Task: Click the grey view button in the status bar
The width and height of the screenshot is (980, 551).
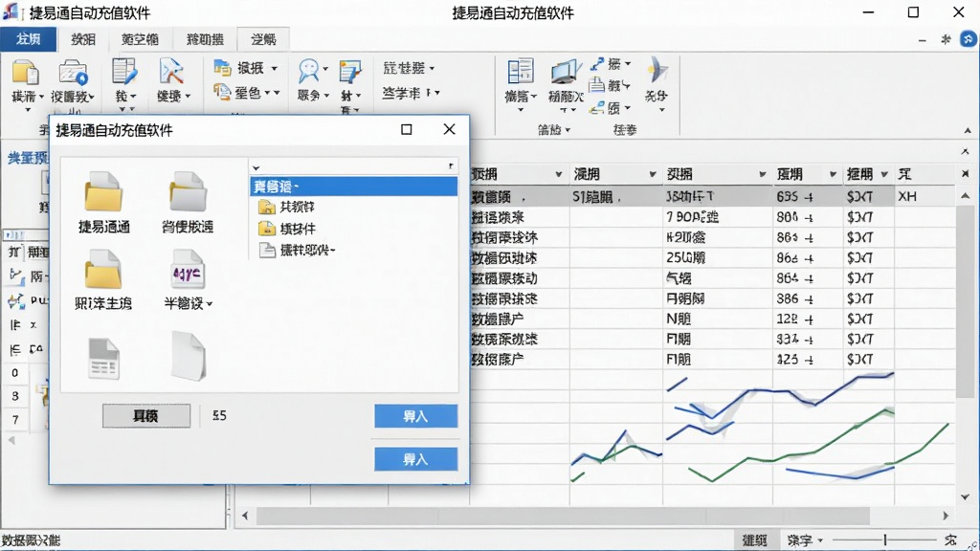Action: pyautogui.click(x=755, y=540)
